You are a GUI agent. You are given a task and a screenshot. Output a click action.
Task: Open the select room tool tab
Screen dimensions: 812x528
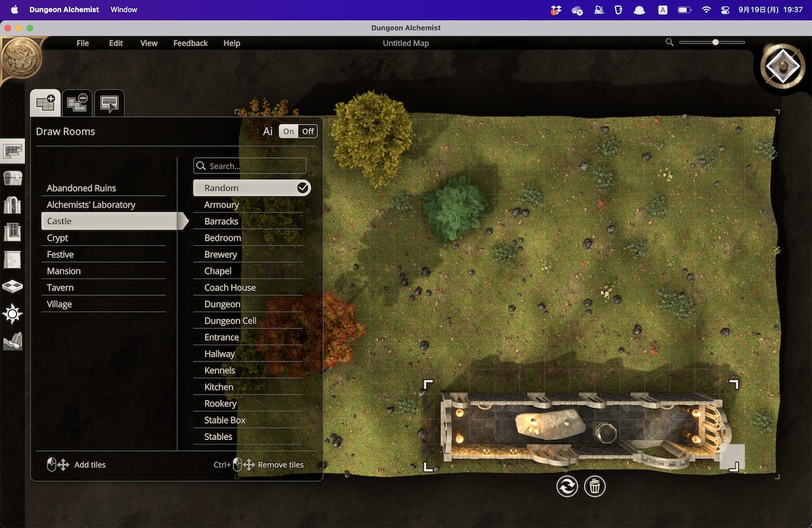(x=109, y=104)
